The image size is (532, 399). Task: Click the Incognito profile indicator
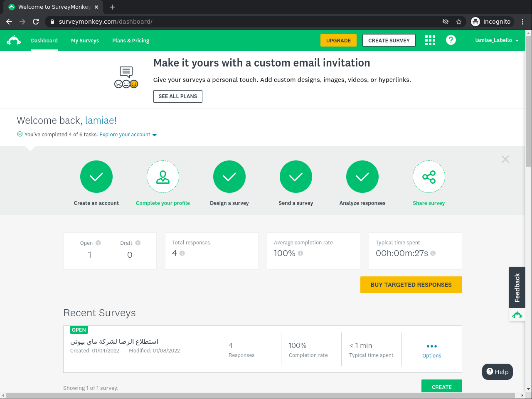click(492, 22)
